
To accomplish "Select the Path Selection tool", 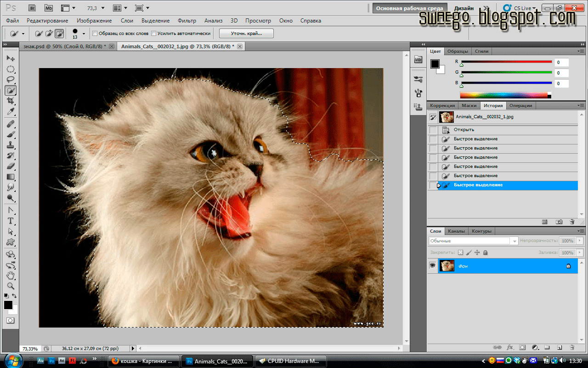I will [11, 231].
